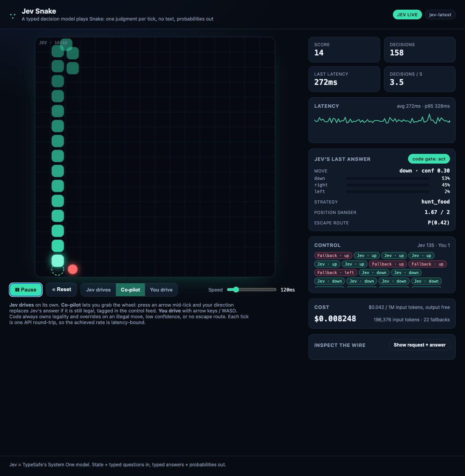Click the JEV · 16×16 board label
This screenshot has width=465, height=476.
click(x=53, y=43)
